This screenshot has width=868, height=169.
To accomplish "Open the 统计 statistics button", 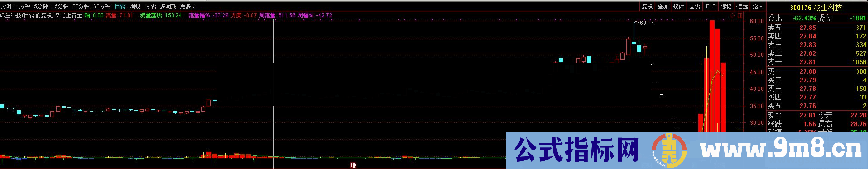I will pos(678,6).
